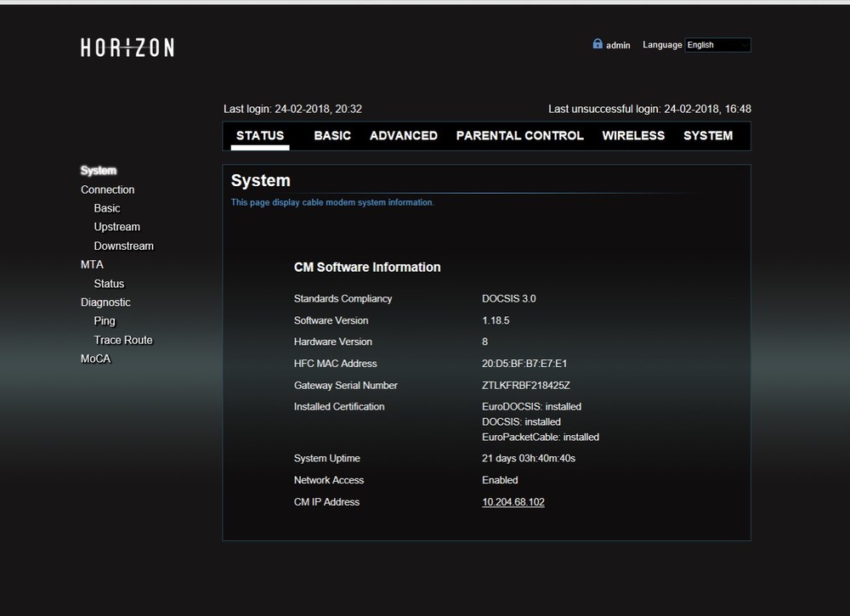The image size is (850, 616).
Task: Click the CM IP address link
Action: pos(513,502)
